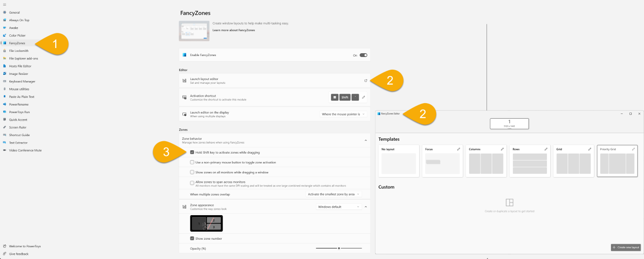Click the Video Conference Mute icon
Image resolution: width=644 pixels, height=259 pixels.
tap(4, 150)
